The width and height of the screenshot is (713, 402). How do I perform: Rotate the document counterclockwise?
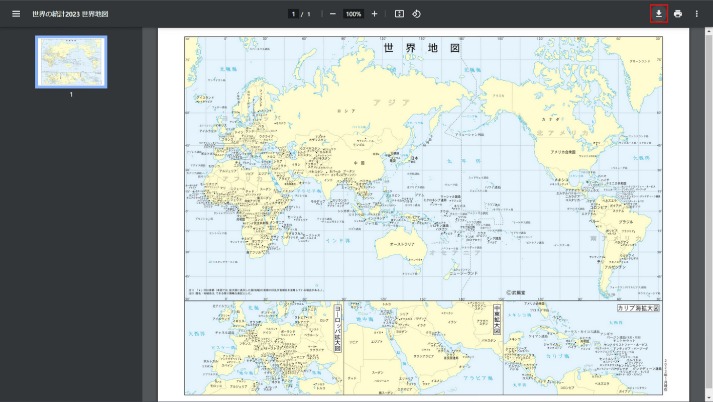tap(416, 14)
